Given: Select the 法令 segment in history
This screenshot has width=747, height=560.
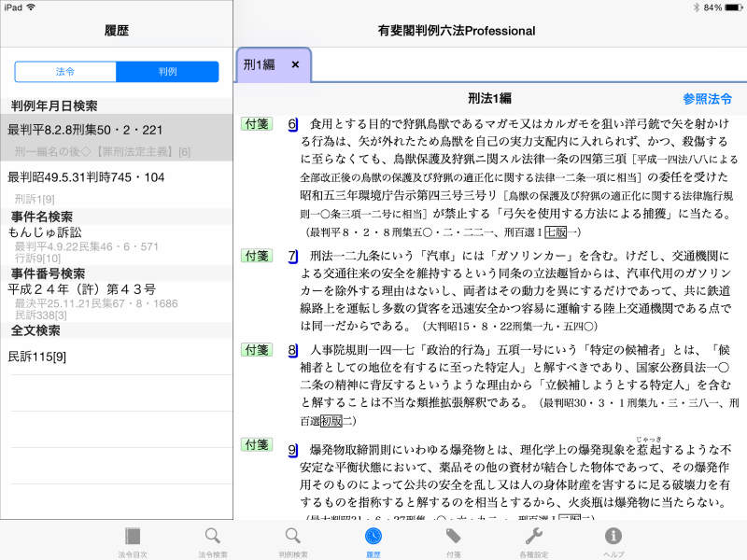Looking at the screenshot, I should pos(65,72).
